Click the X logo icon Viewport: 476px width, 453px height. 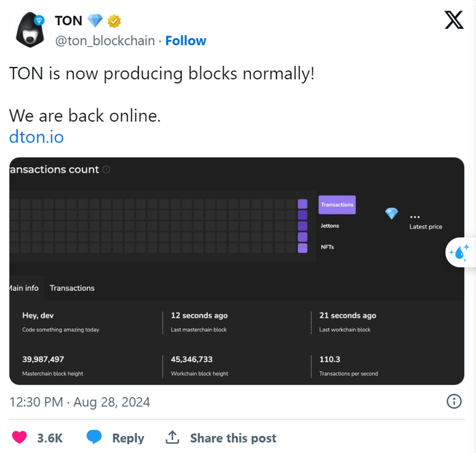point(454,20)
